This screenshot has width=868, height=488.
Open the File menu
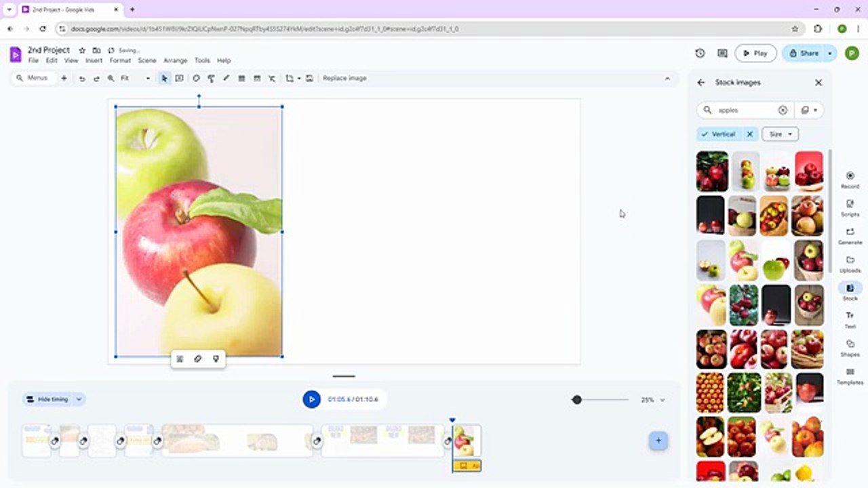tap(33, 60)
